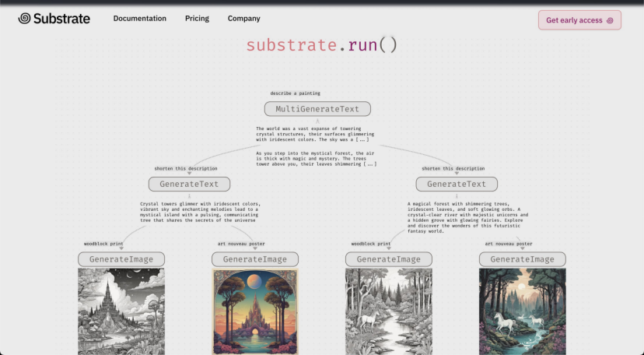Select the GenerateImage node above the colorful castle poster

pos(255,259)
